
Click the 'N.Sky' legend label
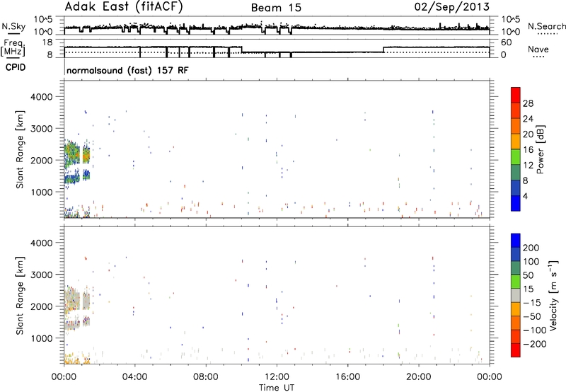(x=13, y=26)
